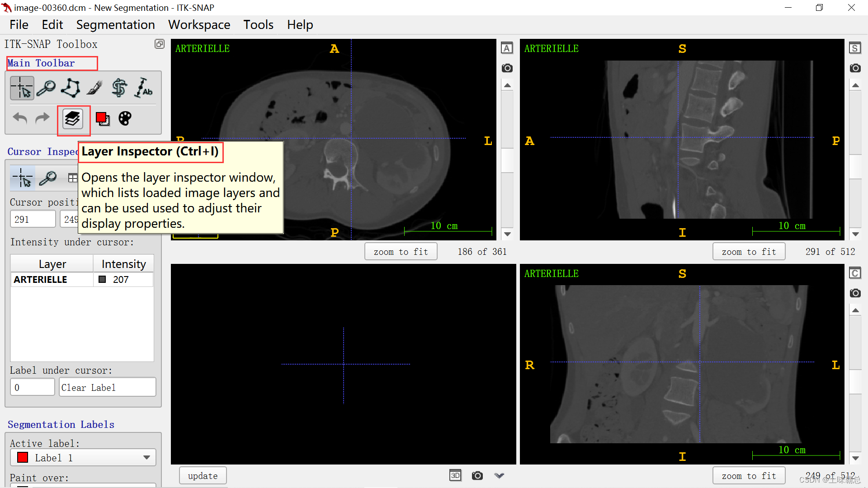
Task: Select the Polygon drawing tool
Action: [x=71, y=88]
